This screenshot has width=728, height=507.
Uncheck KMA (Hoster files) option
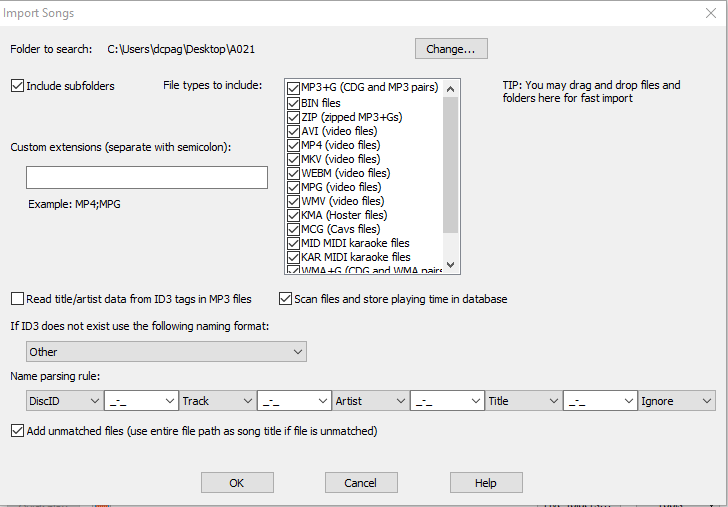click(x=293, y=215)
